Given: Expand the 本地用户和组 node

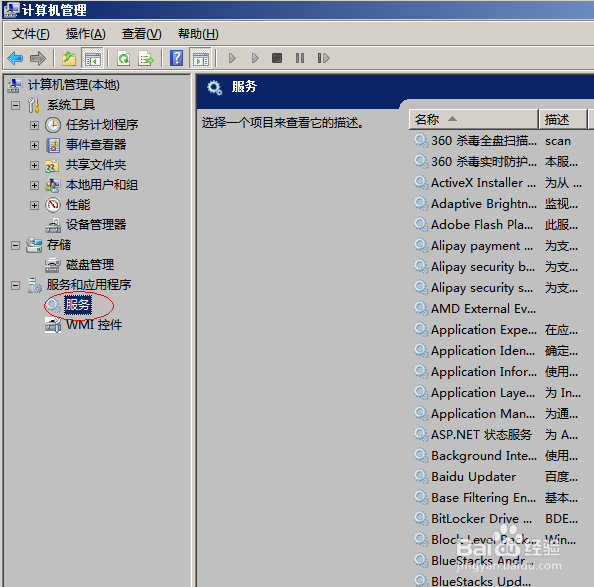Looking at the screenshot, I should (x=34, y=185).
